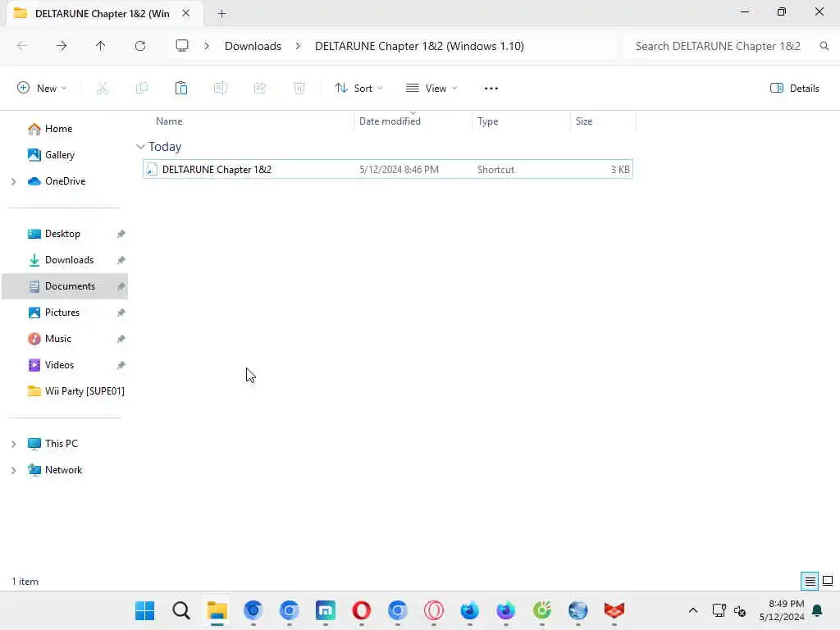840x630 pixels.
Task: Click the Cut scissors icon
Action: (x=103, y=89)
